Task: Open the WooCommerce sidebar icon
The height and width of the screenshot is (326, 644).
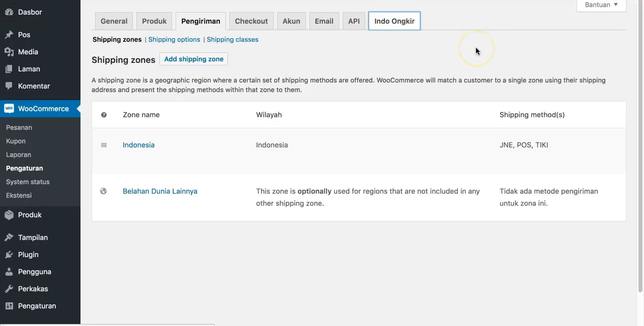Action: coord(9,108)
